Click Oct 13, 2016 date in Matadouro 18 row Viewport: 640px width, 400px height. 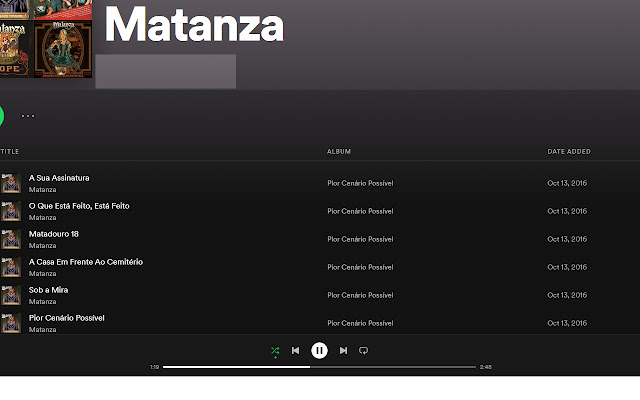(x=567, y=239)
